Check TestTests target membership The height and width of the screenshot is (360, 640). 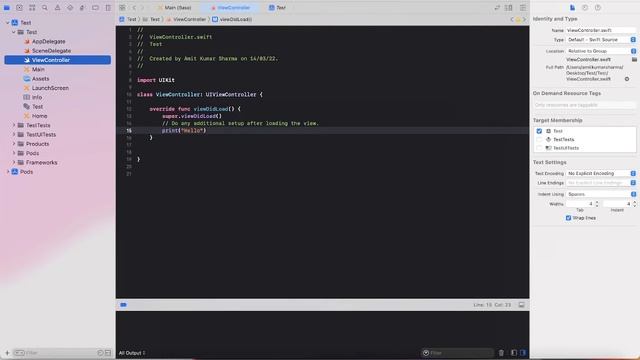point(539,140)
